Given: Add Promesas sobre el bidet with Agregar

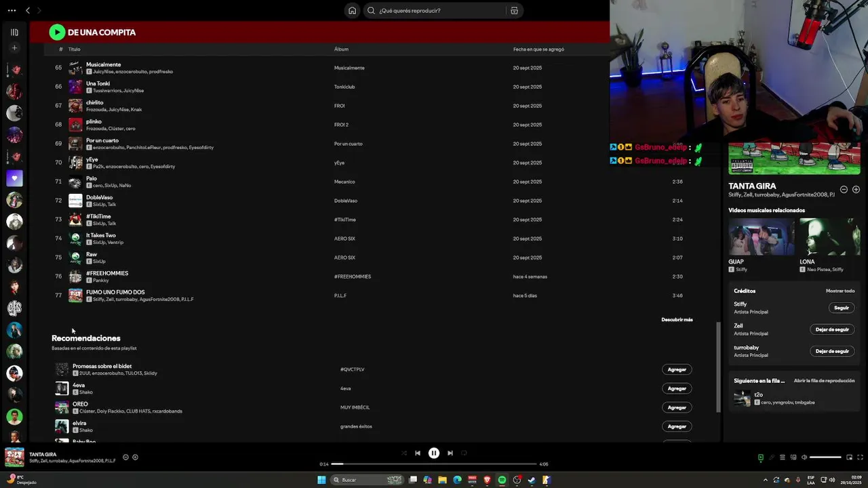Looking at the screenshot, I should [x=677, y=369].
